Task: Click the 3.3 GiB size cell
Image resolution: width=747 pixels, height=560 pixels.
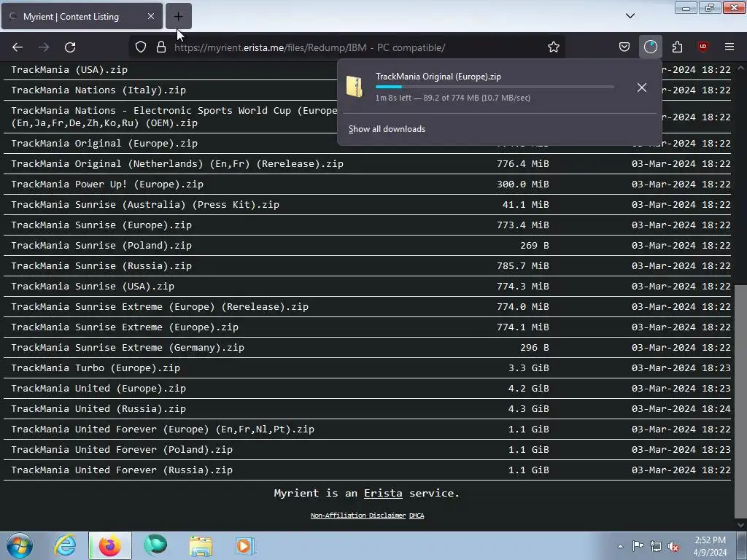Action: point(528,368)
